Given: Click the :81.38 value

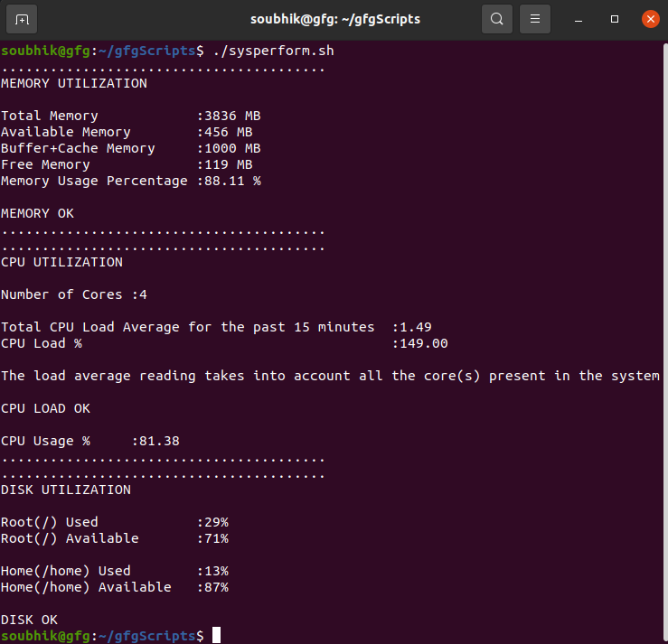Looking at the screenshot, I should [x=155, y=441].
